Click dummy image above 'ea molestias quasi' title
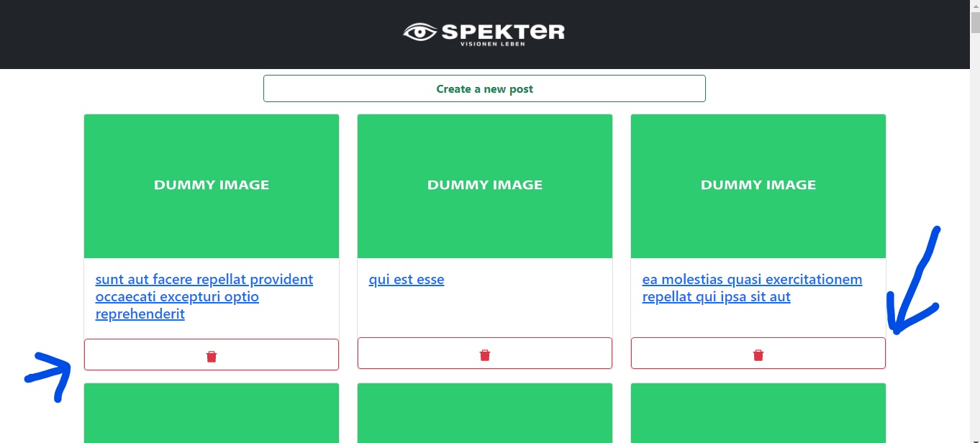This screenshot has width=980, height=443. coord(758,186)
